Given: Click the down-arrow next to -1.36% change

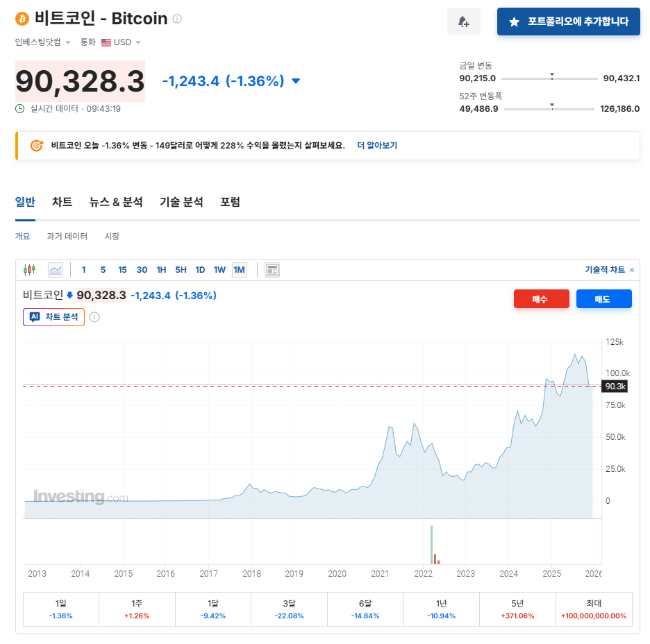Looking at the screenshot, I should [x=296, y=80].
